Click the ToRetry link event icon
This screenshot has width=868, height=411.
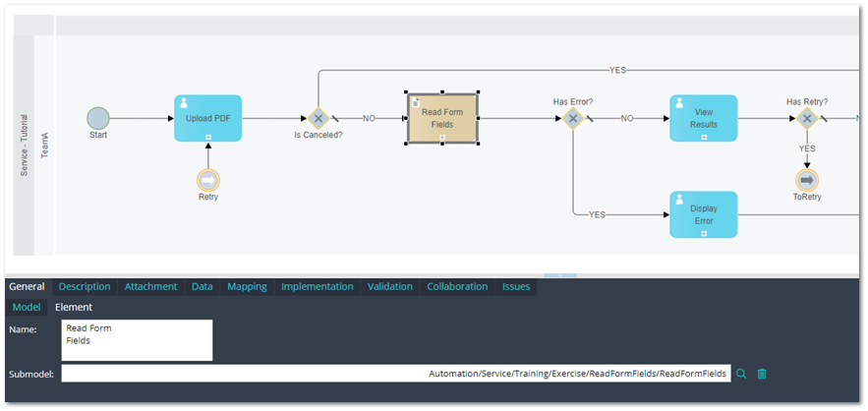pyautogui.click(x=807, y=180)
